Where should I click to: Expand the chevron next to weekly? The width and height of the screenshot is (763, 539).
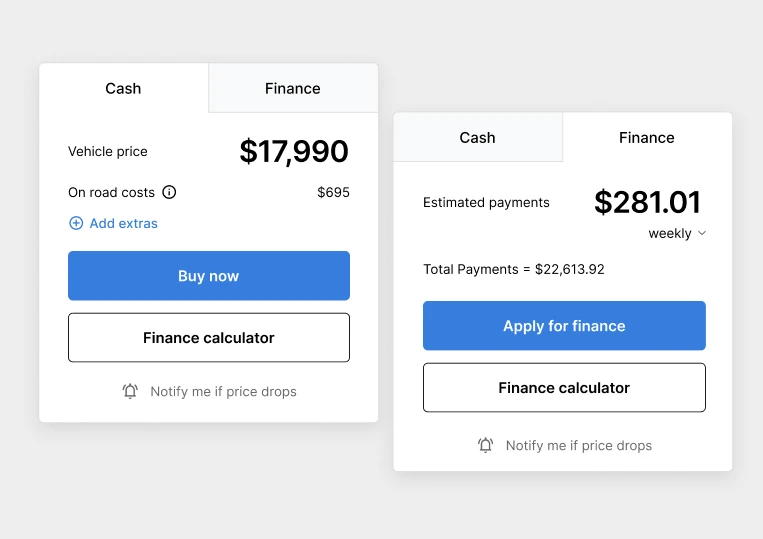(x=702, y=233)
